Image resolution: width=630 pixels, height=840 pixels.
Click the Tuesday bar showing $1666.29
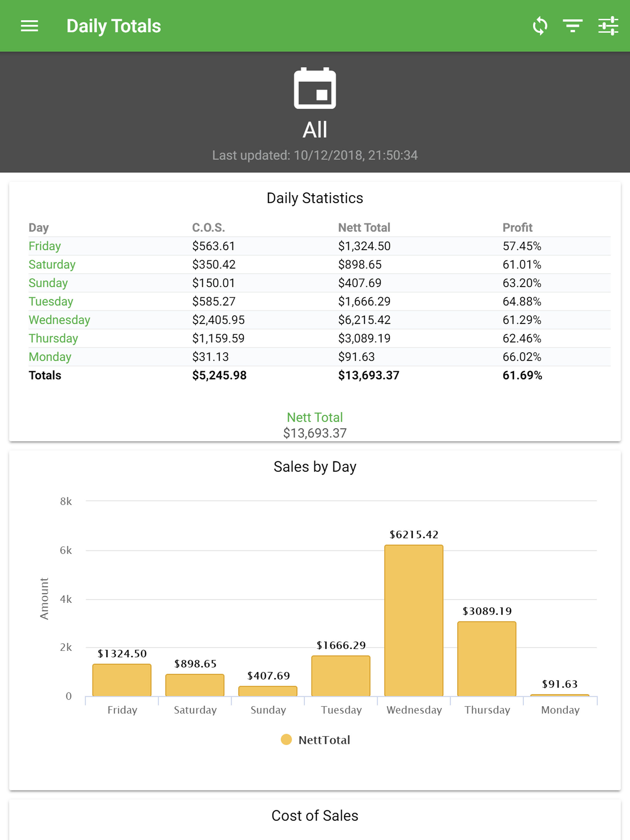[x=341, y=676]
